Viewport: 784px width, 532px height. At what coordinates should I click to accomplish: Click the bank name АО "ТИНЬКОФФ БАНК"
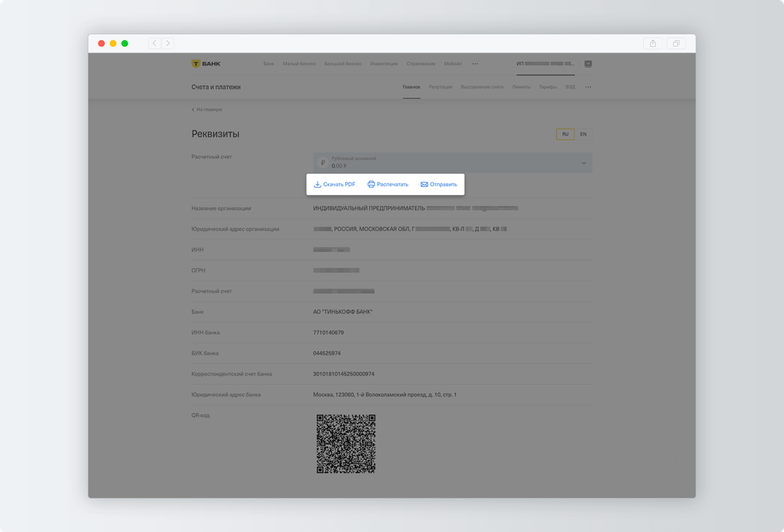coord(343,312)
